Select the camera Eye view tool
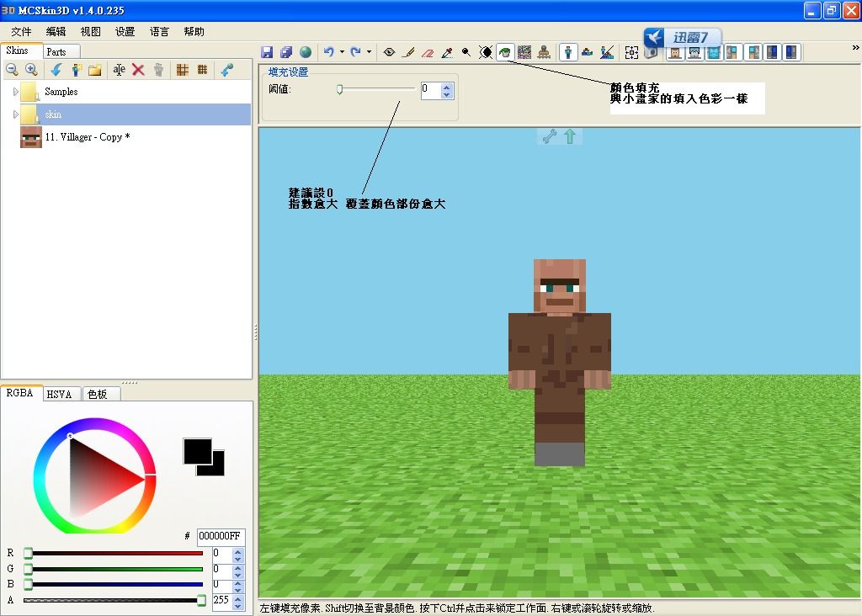This screenshot has height=616, width=862. [x=389, y=52]
